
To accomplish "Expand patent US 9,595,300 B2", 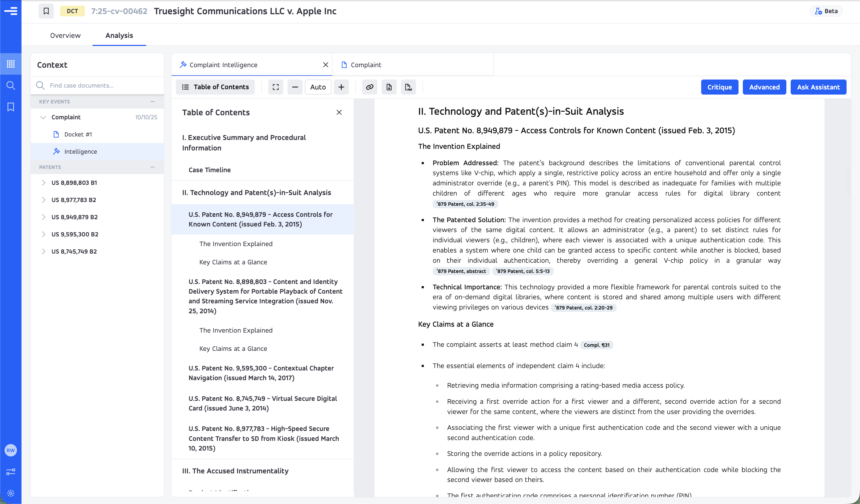I will 43,234.
